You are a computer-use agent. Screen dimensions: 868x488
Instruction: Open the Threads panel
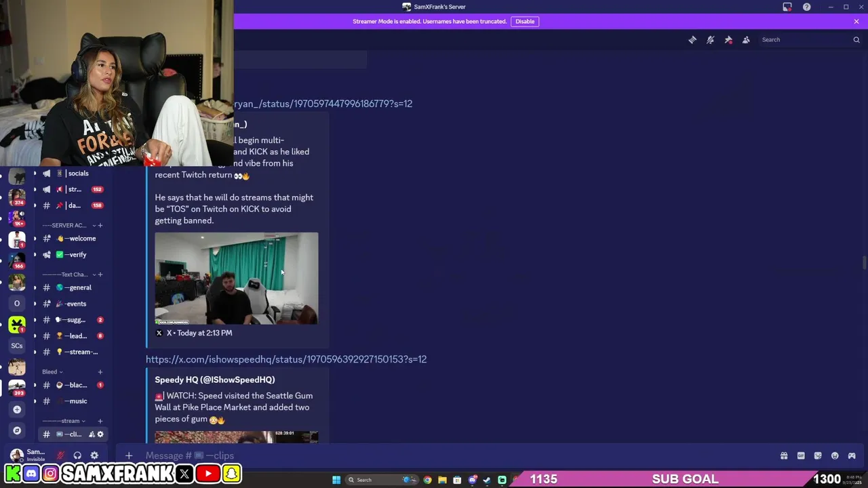click(x=692, y=39)
